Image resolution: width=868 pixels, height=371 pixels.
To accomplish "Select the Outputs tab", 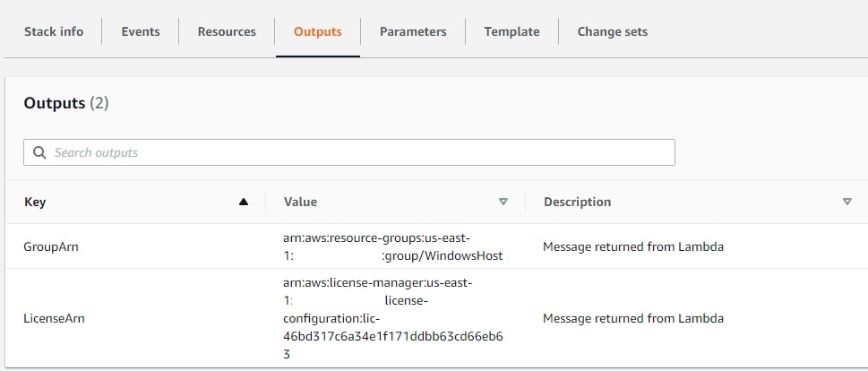I will (x=318, y=31).
